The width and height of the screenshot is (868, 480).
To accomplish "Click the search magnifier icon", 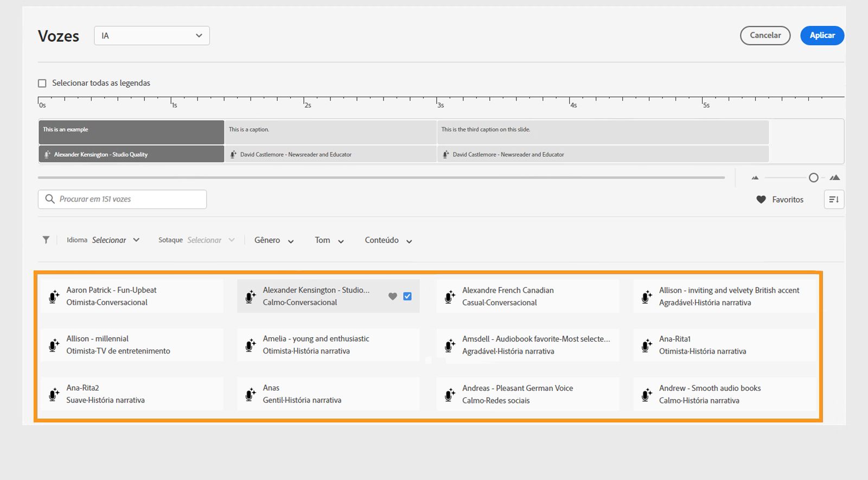I will pos(50,199).
